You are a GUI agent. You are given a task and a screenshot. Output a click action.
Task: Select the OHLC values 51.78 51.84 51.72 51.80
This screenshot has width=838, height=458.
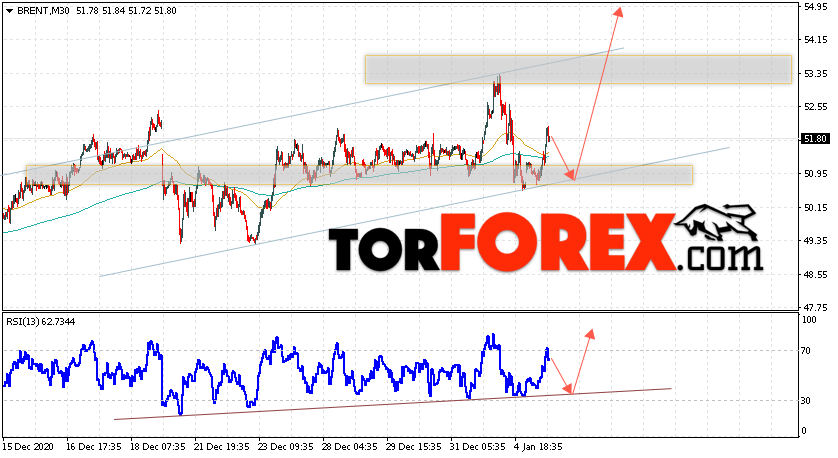coord(126,11)
